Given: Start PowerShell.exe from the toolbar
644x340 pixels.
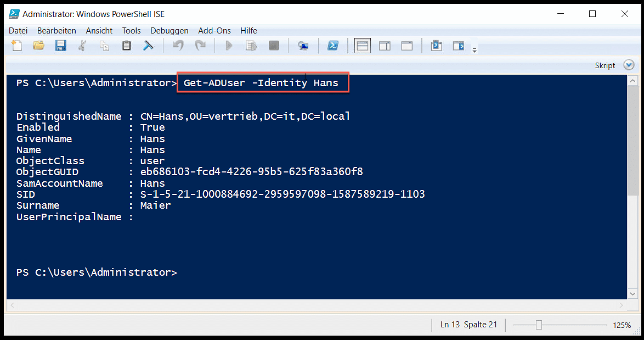Looking at the screenshot, I should 334,46.
